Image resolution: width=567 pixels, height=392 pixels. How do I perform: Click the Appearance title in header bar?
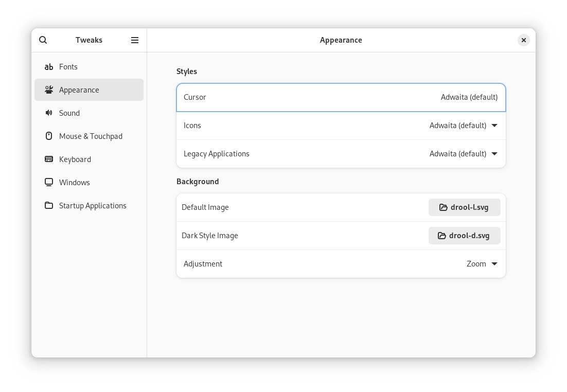pyautogui.click(x=341, y=40)
